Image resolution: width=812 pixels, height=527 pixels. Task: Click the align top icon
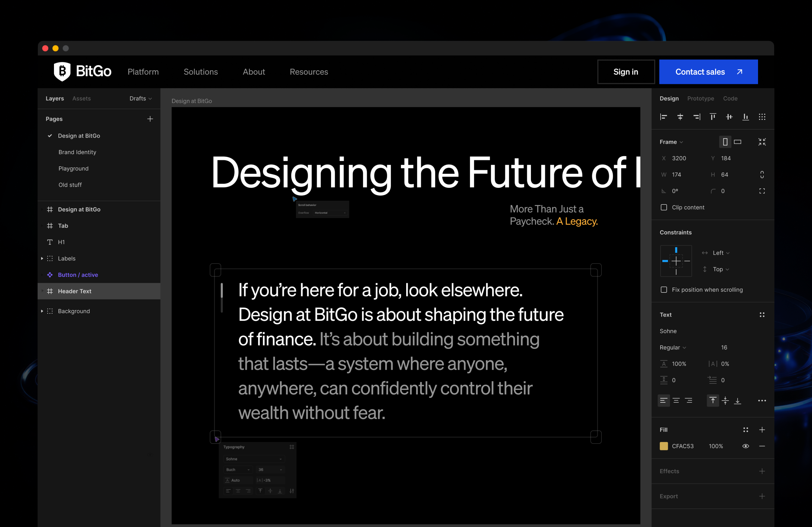713,117
